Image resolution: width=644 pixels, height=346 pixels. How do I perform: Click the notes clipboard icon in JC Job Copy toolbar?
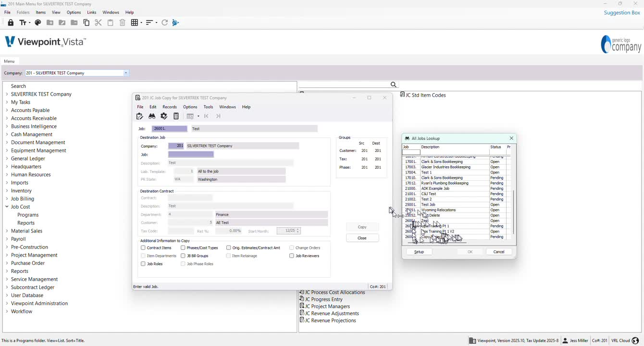[140, 116]
